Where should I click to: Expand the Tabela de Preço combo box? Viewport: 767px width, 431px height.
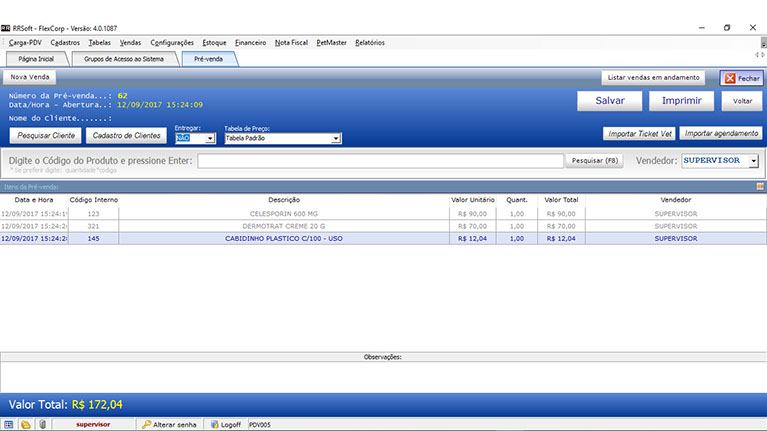pyautogui.click(x=336, y=139)
